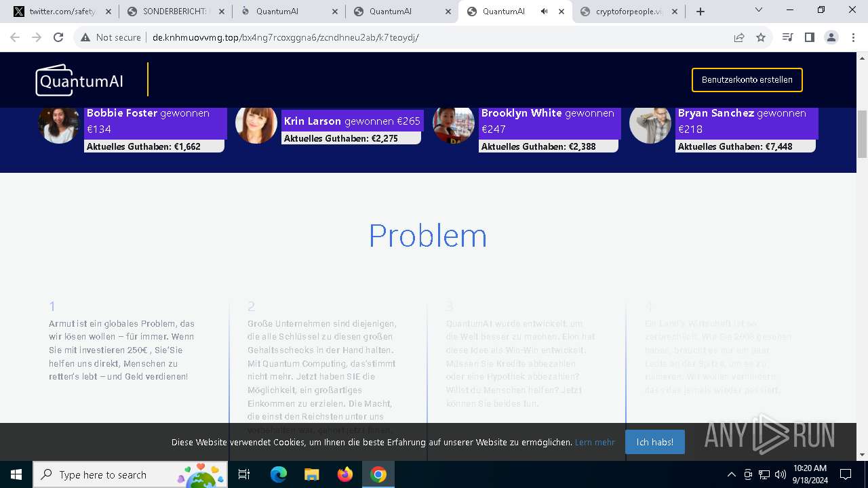Accept cookies with Ich habs! button
This screenshot has height=488, width=868.
pos(654,442)
